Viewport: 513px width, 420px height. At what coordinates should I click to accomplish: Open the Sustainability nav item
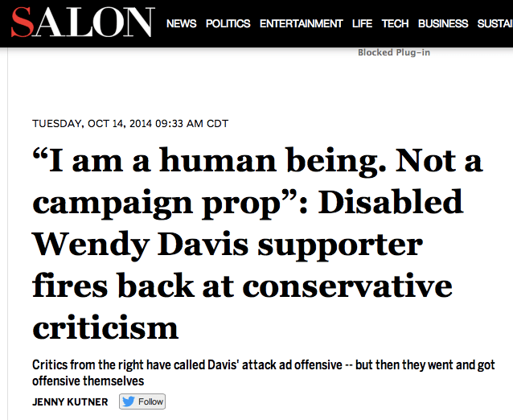coord(495,24)
